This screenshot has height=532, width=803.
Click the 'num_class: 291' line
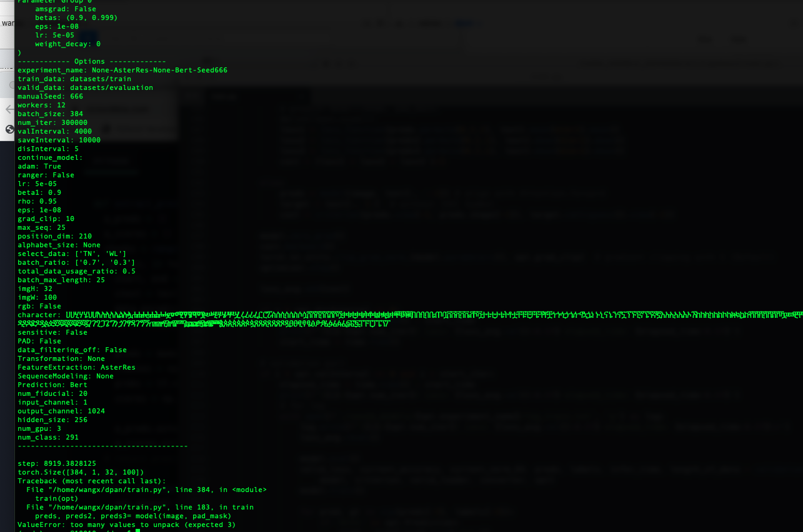pyautogui.click(x=48, y=437)
